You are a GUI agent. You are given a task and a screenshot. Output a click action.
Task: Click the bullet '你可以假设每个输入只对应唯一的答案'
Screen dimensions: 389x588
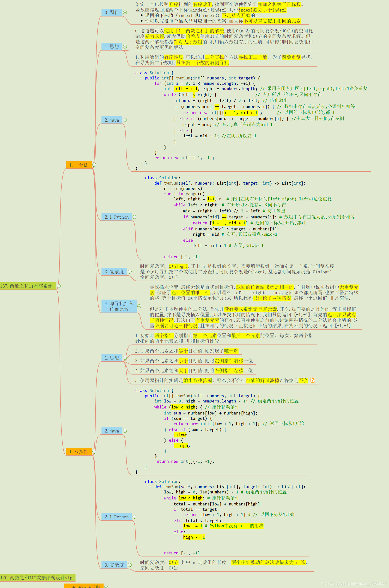223,21
